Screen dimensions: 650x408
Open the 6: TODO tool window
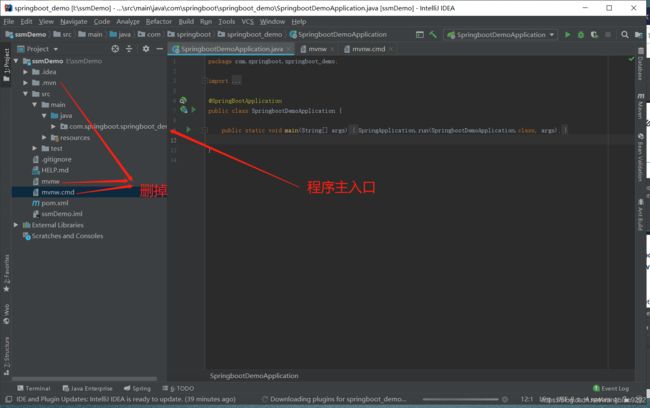pyautogui.click(x=178, y=388)
